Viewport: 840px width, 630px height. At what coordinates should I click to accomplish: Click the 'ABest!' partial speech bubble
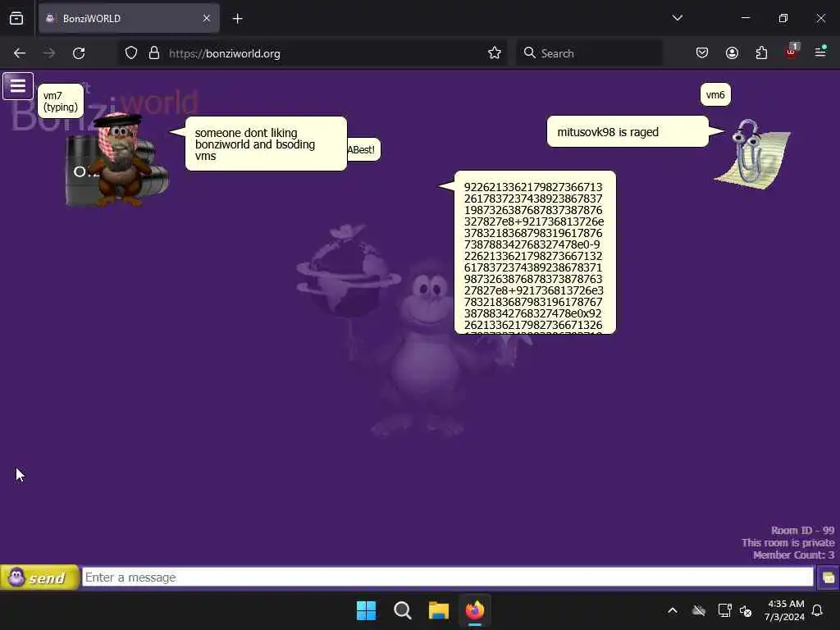pos(363,149)
